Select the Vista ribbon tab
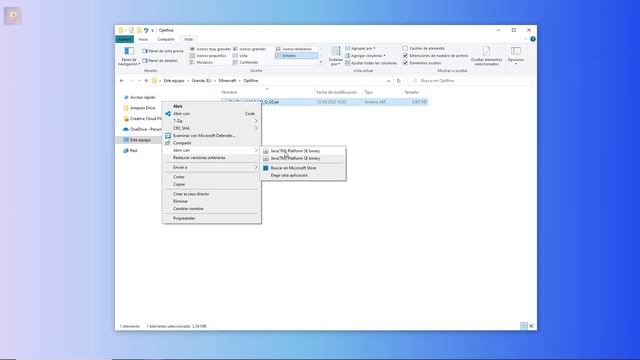Viewport: 640px width, 360px height. click(189, 40)
